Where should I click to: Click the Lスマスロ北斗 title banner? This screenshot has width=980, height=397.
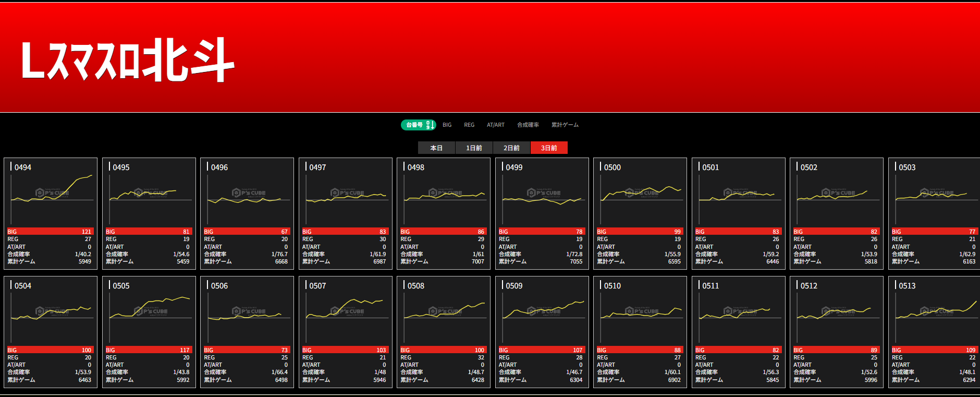(x=128, y=59)
